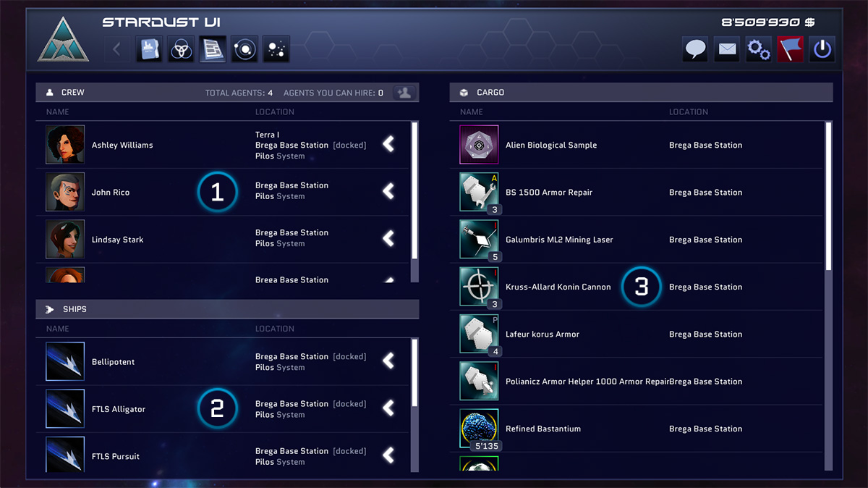Open the blue document notes tab

[x=149, y=49]
